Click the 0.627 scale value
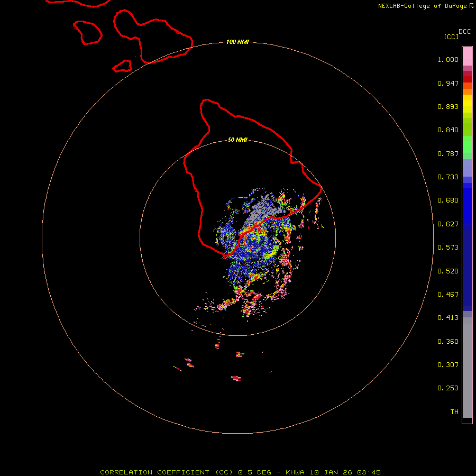This screenshot has height=476, width=476. point(448,224)
